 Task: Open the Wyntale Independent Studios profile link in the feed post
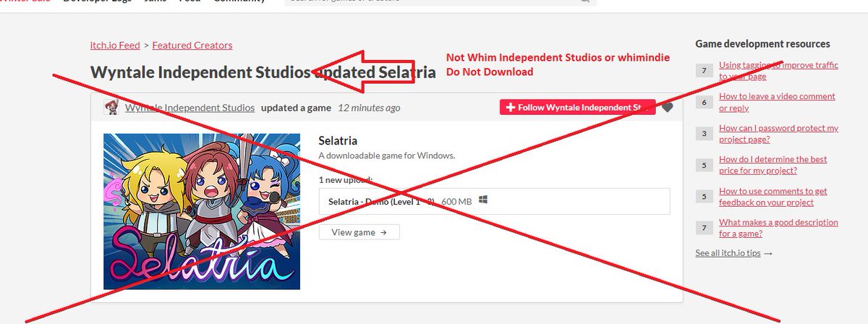click(190, 108)
